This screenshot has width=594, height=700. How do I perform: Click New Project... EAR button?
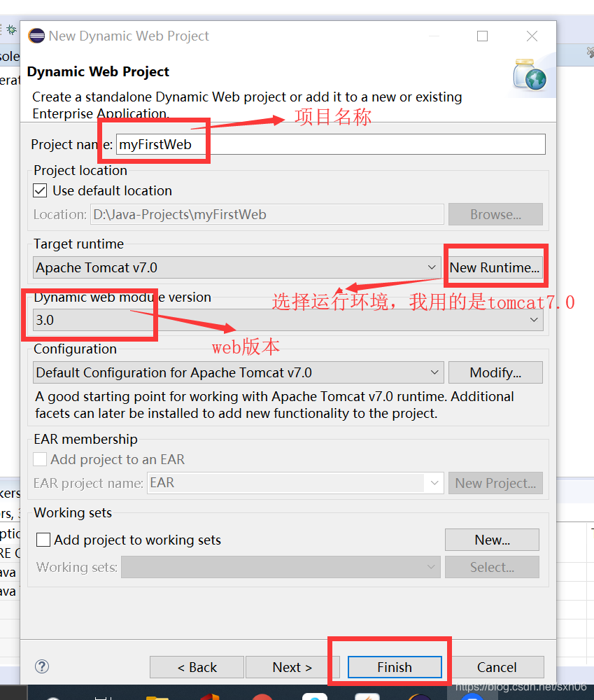(x=495, y=483)
